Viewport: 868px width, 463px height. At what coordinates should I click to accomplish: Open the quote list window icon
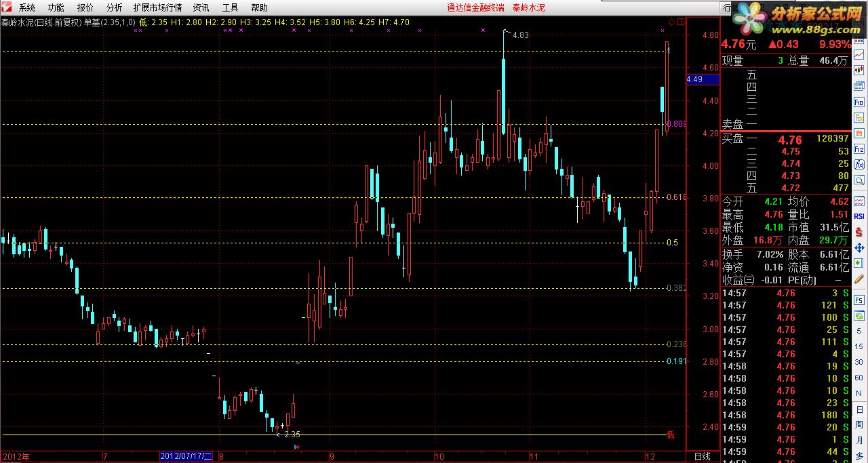pyautogui.click(x=859, y=85)
